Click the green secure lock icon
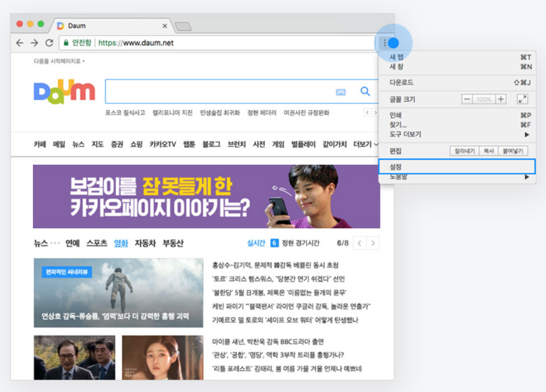 [x=66, y=43]
